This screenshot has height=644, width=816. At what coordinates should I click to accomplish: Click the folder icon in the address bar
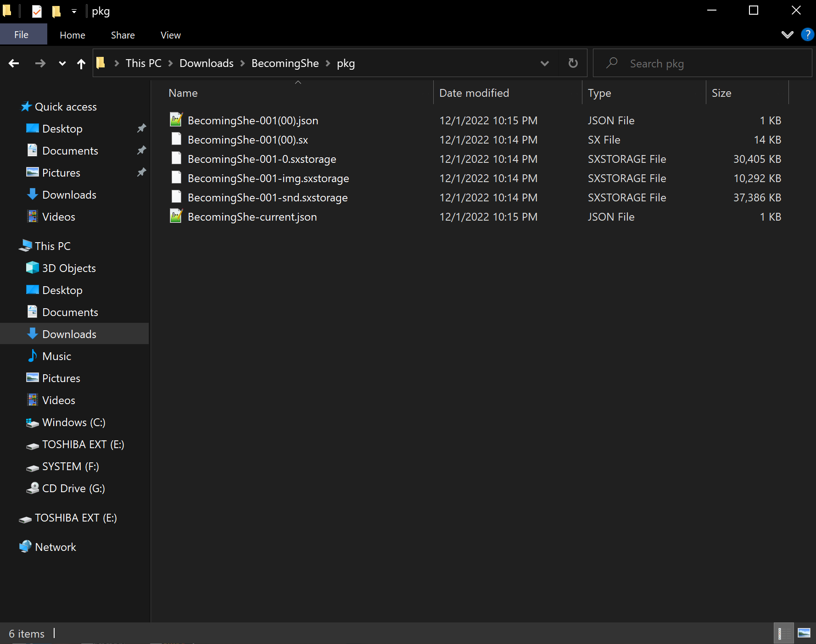[101, 63]
